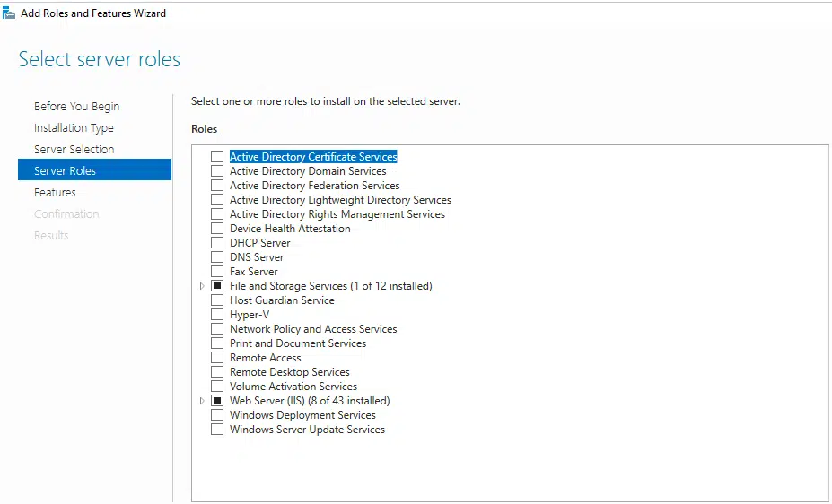Screen dimensions: 832x504
Task: Open the Installation Type step
Action: (x=74, y=128)
